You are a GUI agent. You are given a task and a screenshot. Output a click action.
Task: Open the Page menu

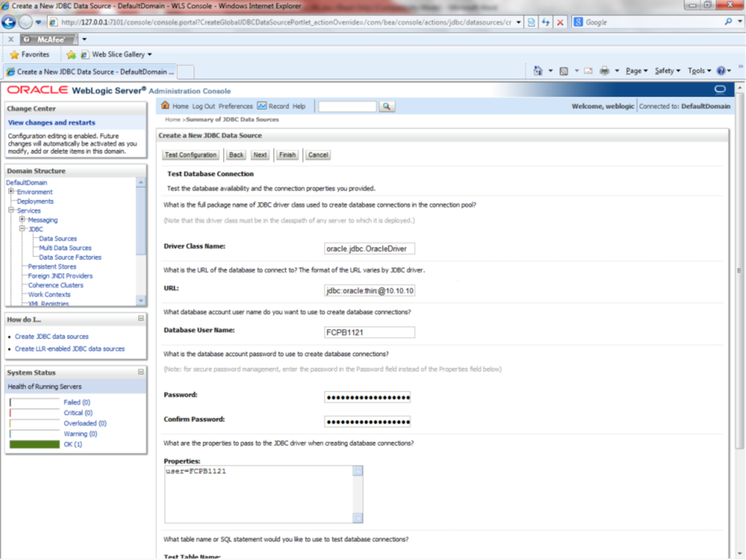636,71
